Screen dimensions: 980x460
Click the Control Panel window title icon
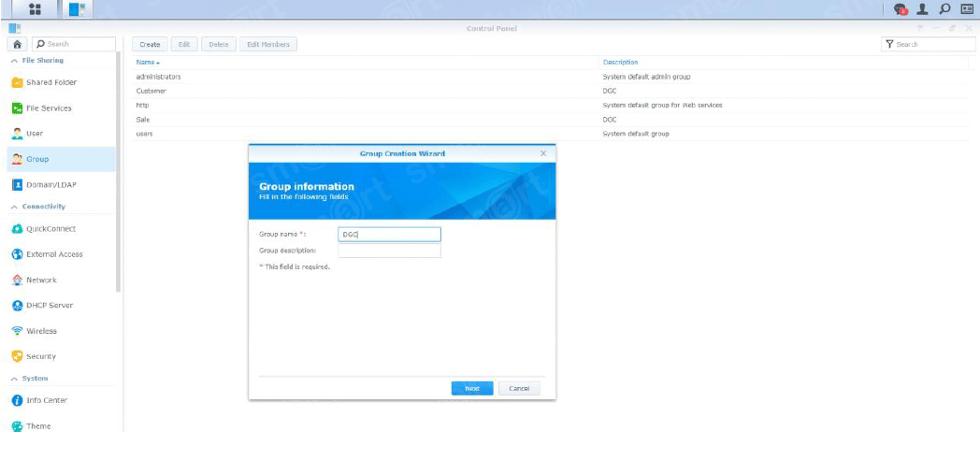pyautogui.click(x=14, y=28)
